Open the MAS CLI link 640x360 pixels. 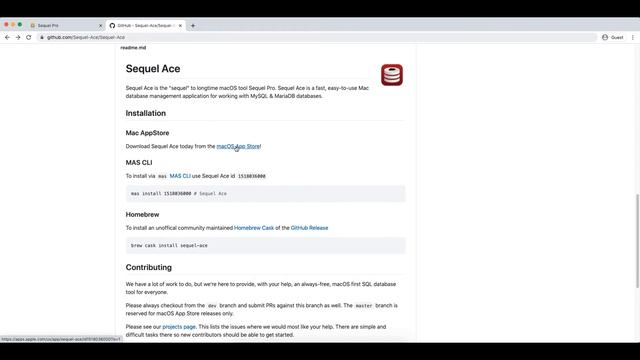pos(180,176)
